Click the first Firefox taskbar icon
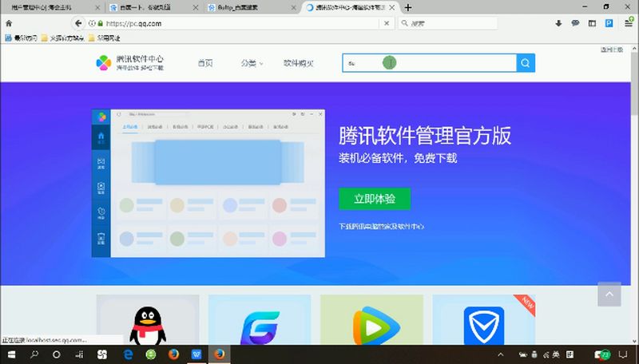The image size is (639, 364). coord(173,354)
